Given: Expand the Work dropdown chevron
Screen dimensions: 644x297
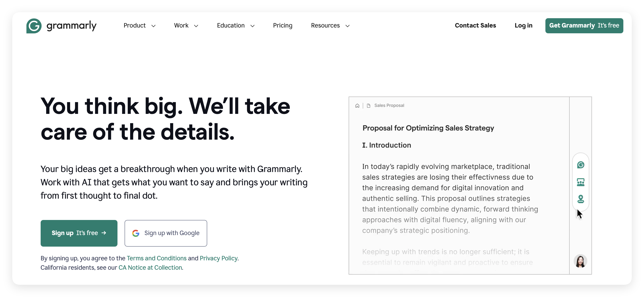Looking at the screenshot, I should (196, 26).
